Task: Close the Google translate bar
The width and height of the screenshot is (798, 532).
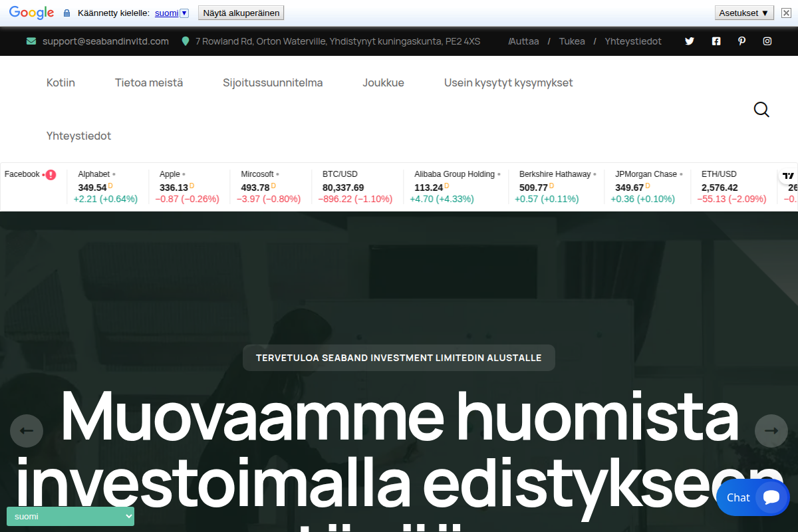Action: 786,13
